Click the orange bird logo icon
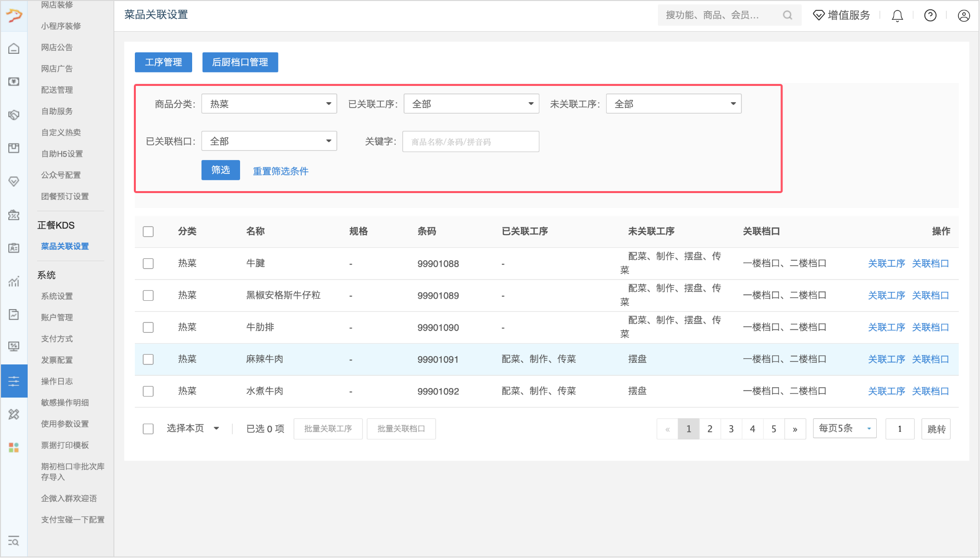The image size is (980, 558). point(14,15)
